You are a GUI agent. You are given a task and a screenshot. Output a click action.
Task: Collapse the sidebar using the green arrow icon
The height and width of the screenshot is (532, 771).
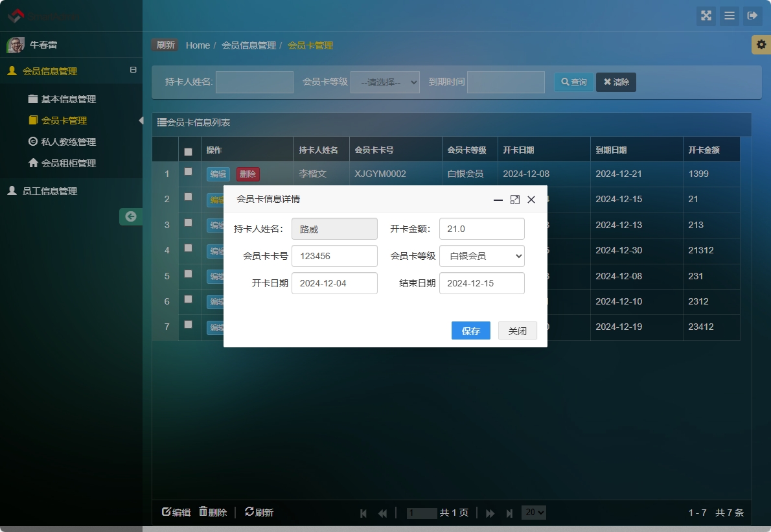131,216
